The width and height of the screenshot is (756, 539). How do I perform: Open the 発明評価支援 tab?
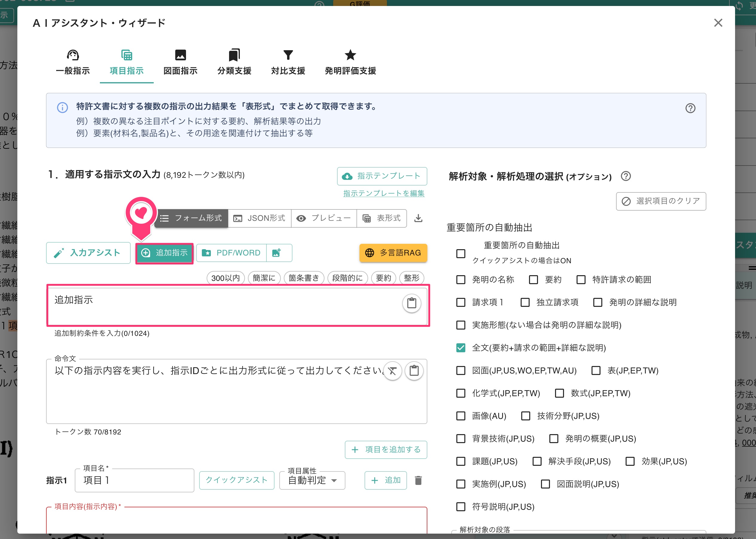point(350,63)
